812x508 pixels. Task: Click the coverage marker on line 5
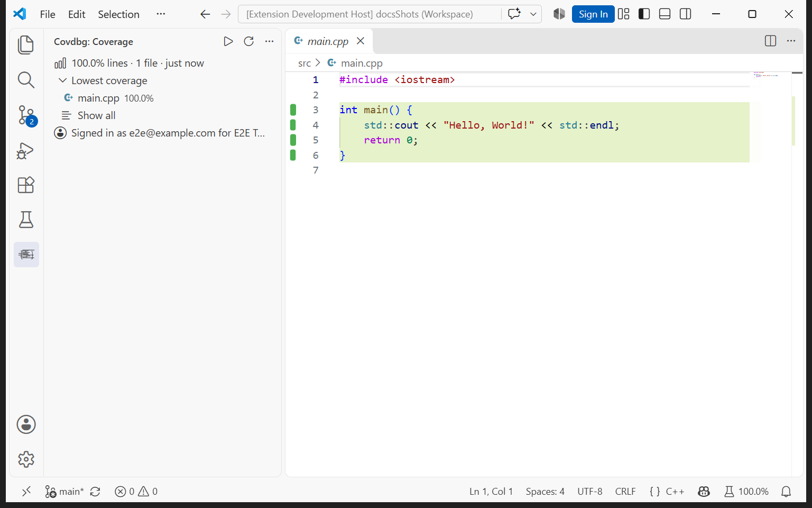(x=293, y=140)
